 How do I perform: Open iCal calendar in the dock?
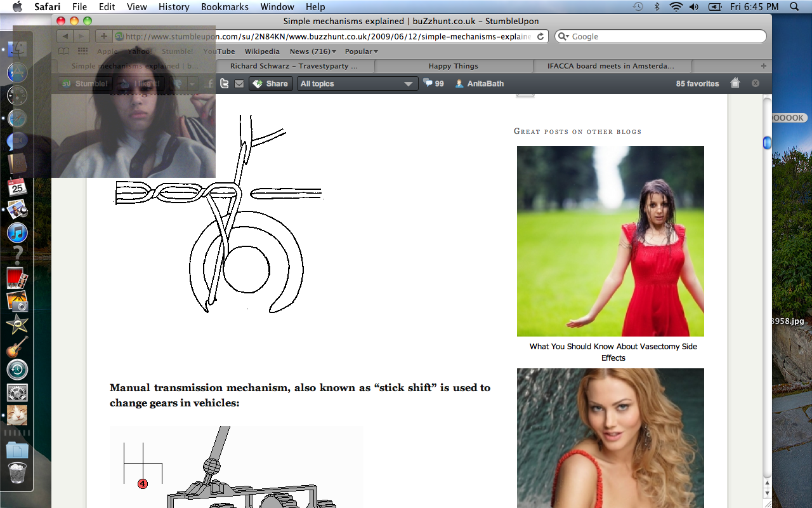17,187
